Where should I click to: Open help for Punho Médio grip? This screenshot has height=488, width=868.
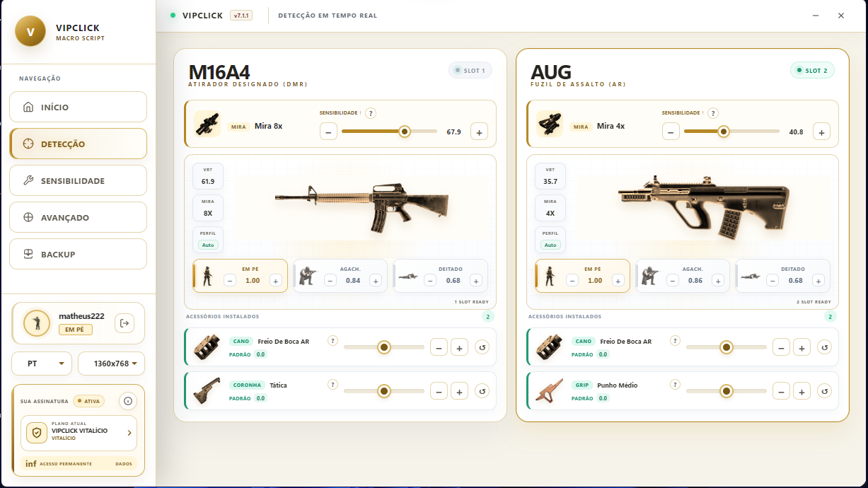click(675, 385)
